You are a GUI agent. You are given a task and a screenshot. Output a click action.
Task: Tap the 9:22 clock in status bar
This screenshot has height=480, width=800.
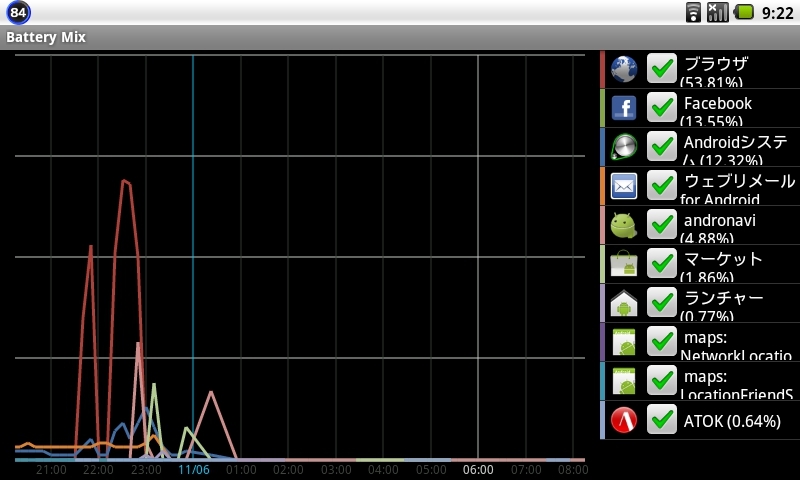(x=778, y=13)
